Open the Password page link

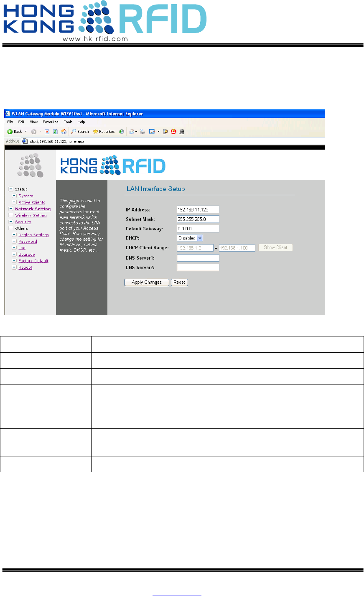[x=28, y=242]
